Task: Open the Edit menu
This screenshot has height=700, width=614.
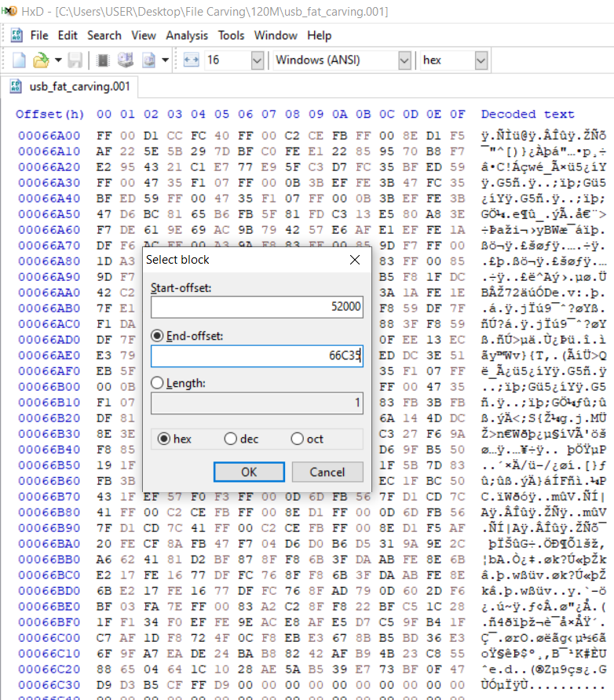Action: [x=68, y=35]
